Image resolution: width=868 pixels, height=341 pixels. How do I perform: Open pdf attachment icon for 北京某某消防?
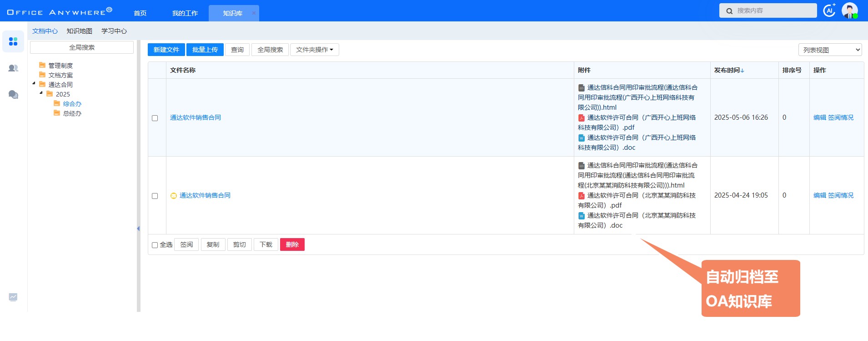click(x=582, y=196)
